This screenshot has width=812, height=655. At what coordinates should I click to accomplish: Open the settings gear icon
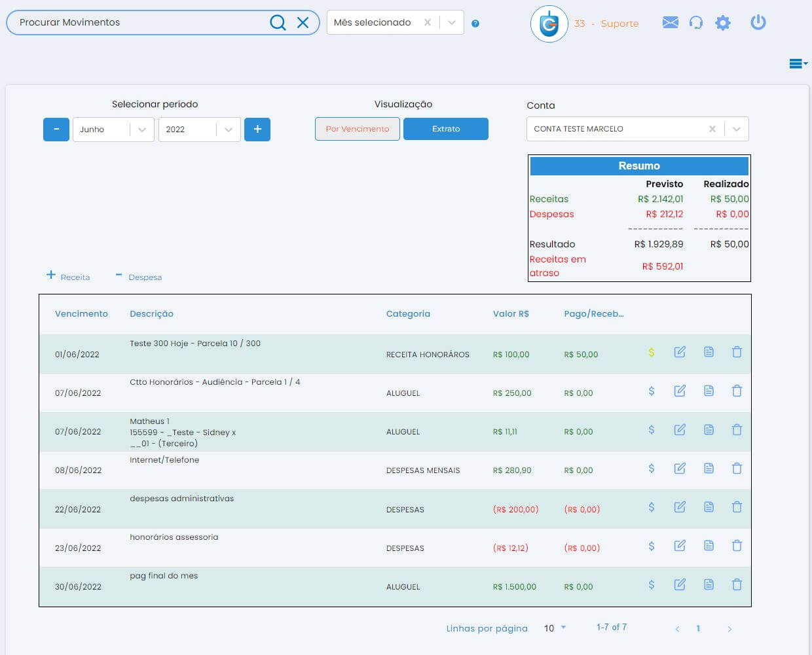click(722, 23)
